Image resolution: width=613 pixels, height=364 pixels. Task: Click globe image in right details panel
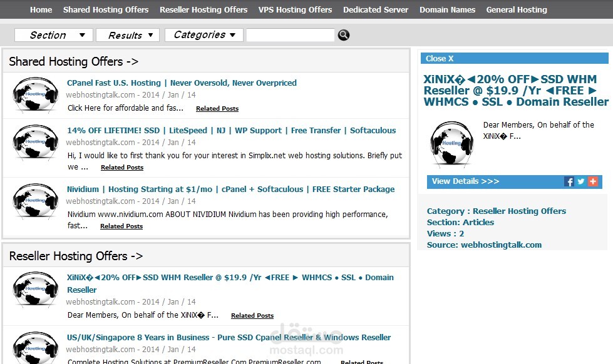tap(451, 144)
